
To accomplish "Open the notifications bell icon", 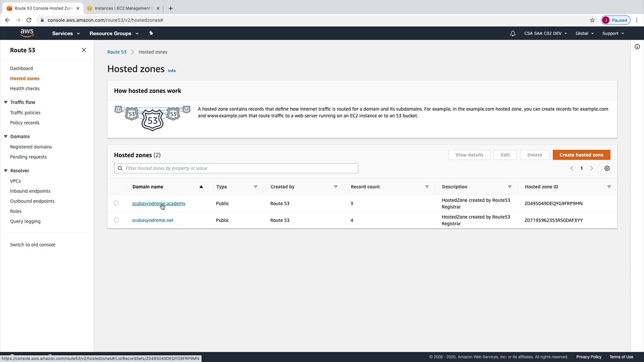I will pyautogui.click(x=513, y=34).
